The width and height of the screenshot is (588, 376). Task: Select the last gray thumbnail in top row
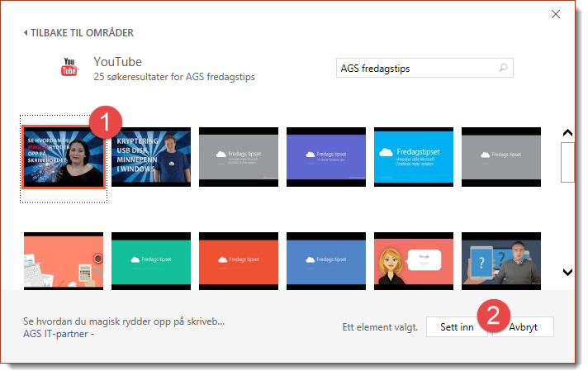pos(501,155)
